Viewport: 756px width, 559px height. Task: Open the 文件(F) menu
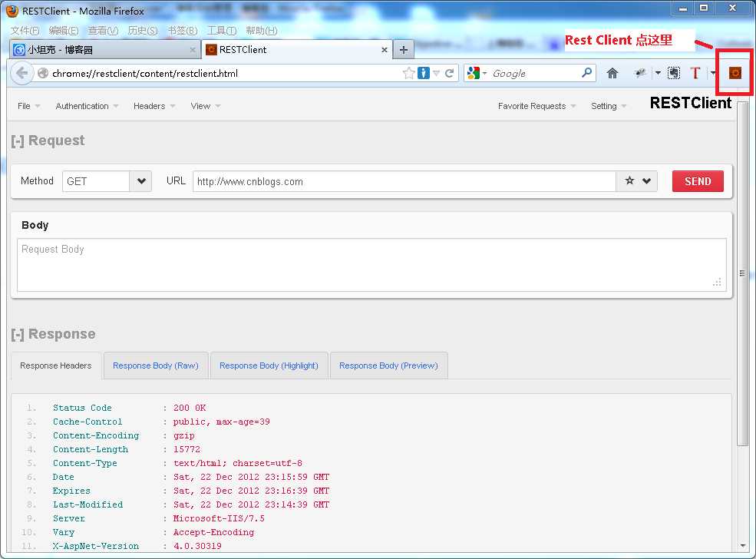(x=25, y=31)
